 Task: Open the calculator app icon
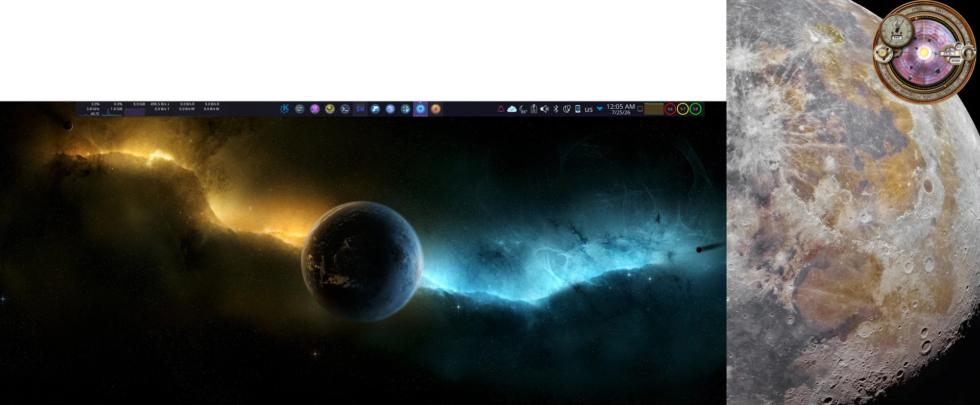point(405,109)
